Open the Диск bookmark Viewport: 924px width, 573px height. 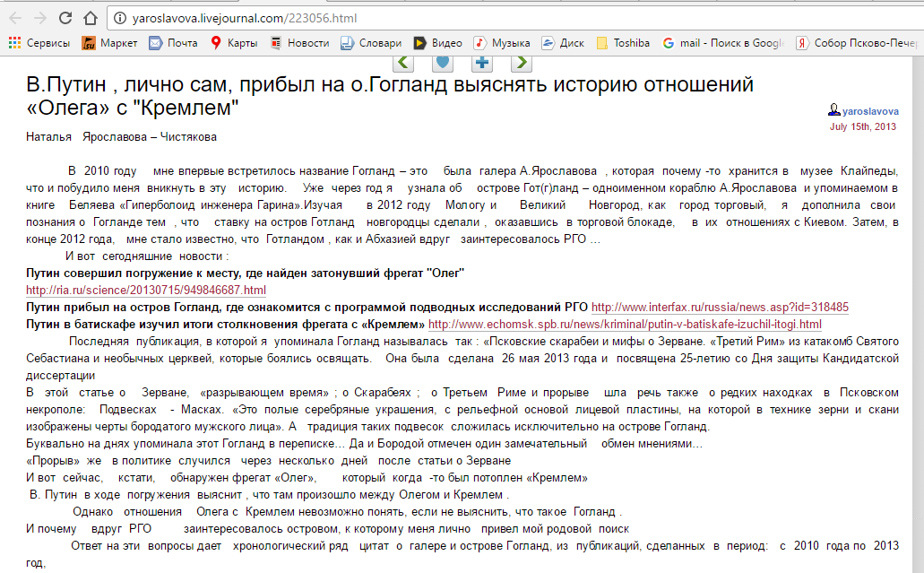[x=564, y=43]
